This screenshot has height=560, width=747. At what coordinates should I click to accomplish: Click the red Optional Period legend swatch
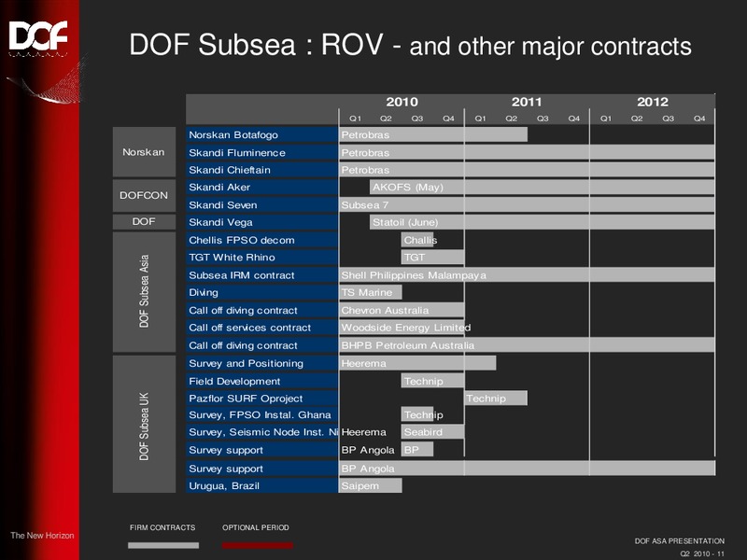(x=258, y=545)
